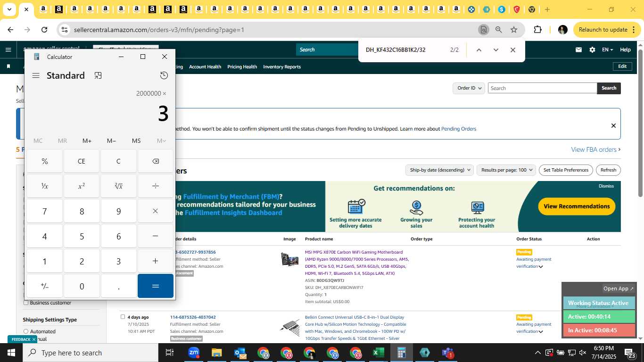The width and height of the screenshot is (644, 362).
Task: Open Zoom from Windows taskbar
Action: (193, 353)
